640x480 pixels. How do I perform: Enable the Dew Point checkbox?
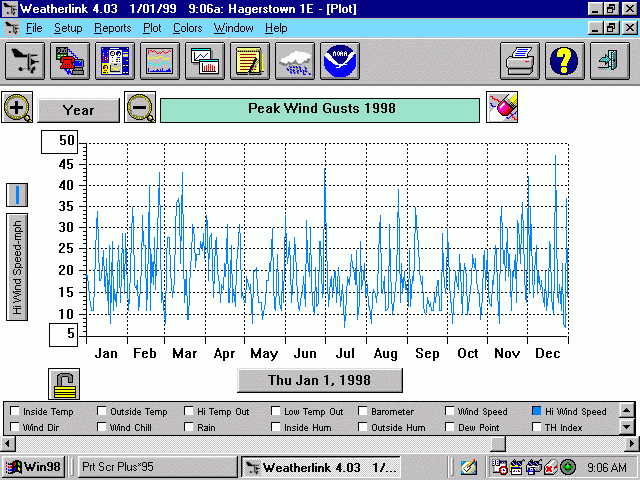[449, 427]
